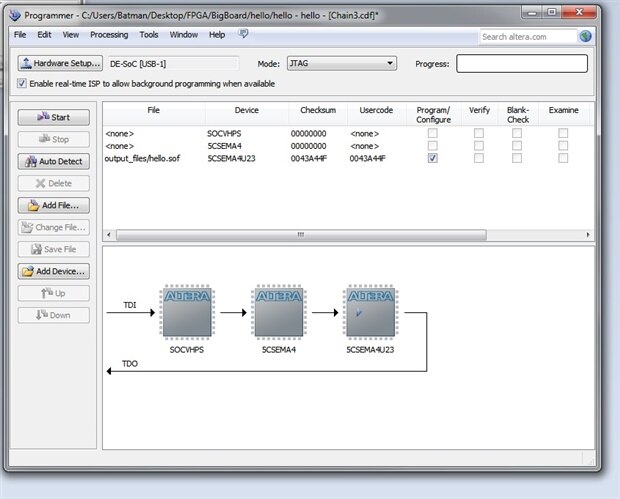The width and height of the screenshot is (620, 499).
Task: Open the Processing menu
Action: (x=108, y=35)
